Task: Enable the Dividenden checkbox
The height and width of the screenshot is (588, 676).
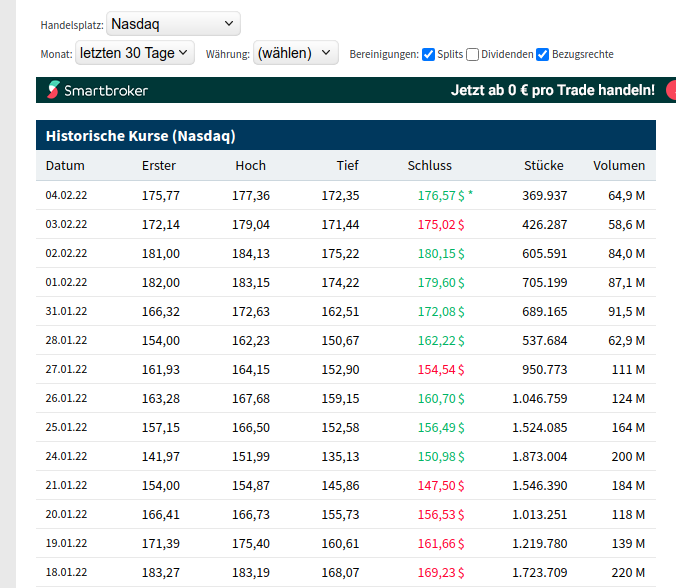Action: pyautogui.click(x=473, y=54)
